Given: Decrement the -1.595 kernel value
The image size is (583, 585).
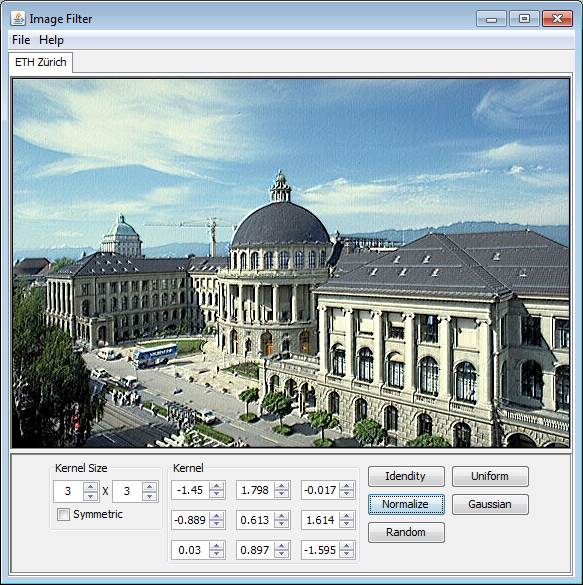Looking at the screenshot, I should [x=346, y=555].
